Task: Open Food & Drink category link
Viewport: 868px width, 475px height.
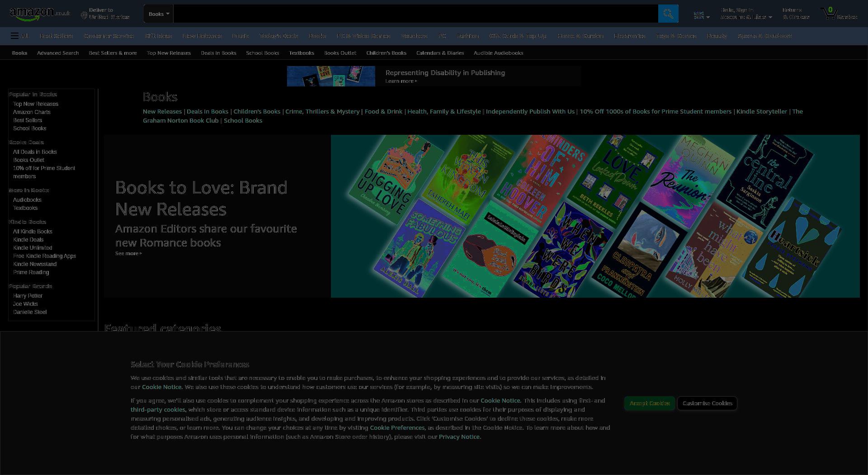Action: [383, 111]
